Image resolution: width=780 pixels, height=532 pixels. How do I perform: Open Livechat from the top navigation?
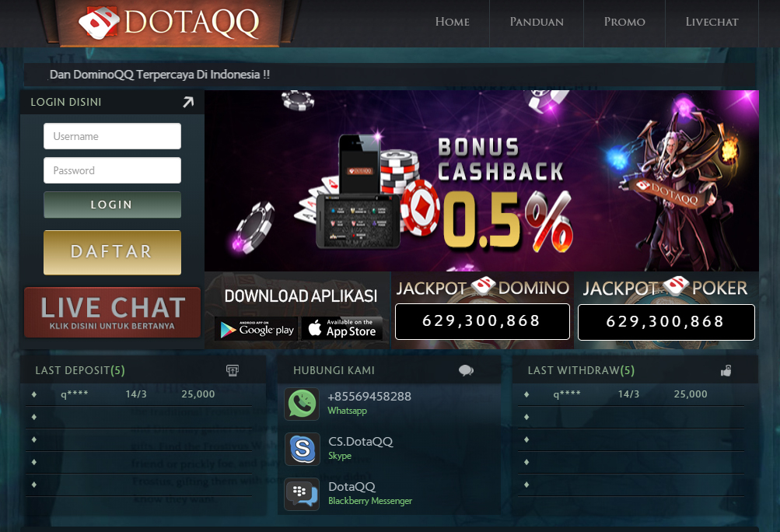(712, 22)
